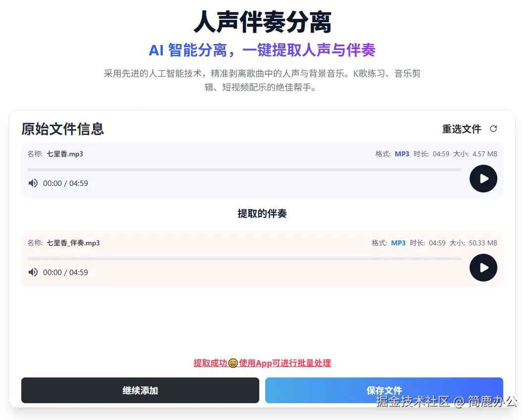Image resolution: width=529 pixels, height=420 pixels.
Task: Click the MP3 format of 七里香_伴奏.mp3
Action: coord(398,243)
